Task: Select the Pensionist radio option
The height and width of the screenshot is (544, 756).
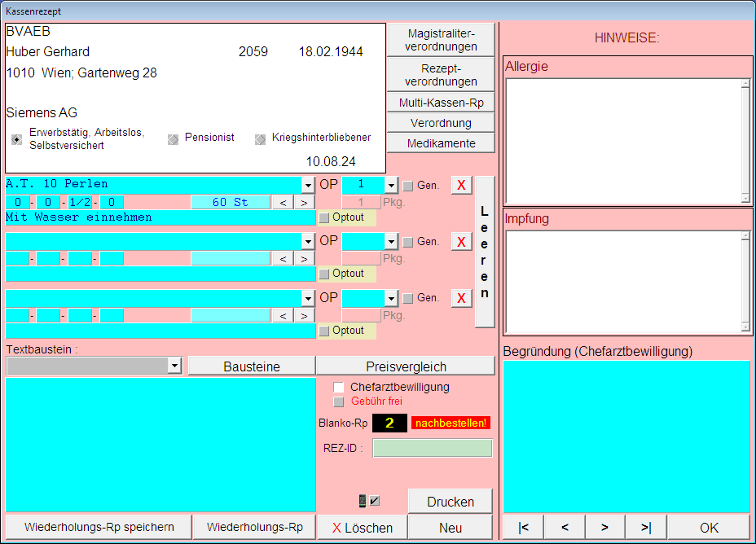Action: coord(172,139)
